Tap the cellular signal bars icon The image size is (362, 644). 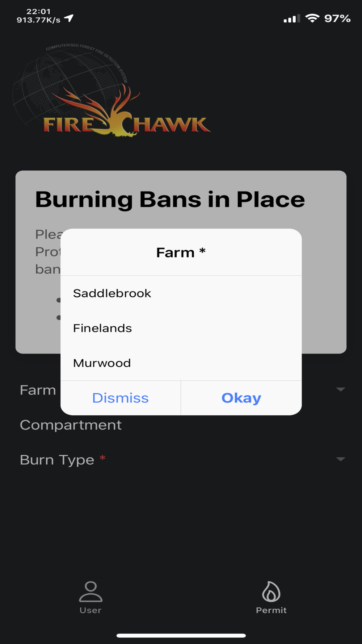click(x=292, y=18)
